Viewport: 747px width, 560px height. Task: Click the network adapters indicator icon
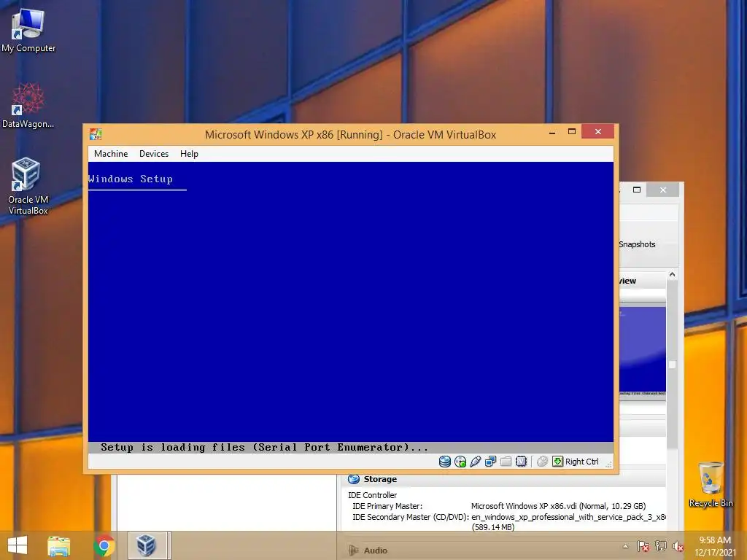coord(490,462)
